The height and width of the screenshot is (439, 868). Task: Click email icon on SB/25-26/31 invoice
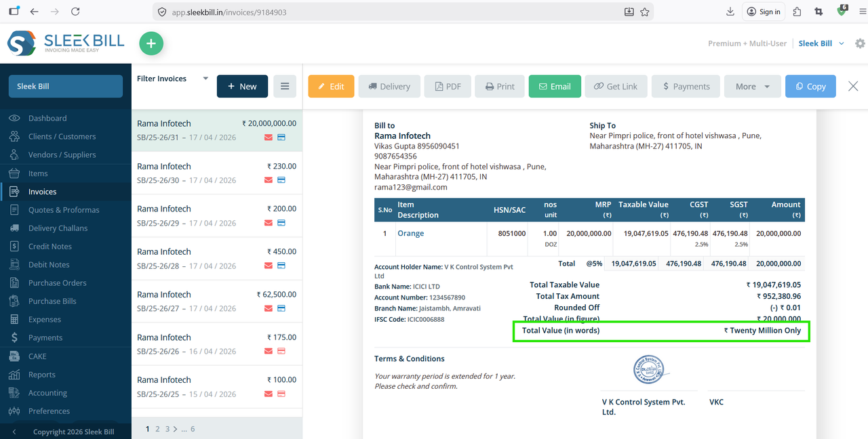(269, 138)
